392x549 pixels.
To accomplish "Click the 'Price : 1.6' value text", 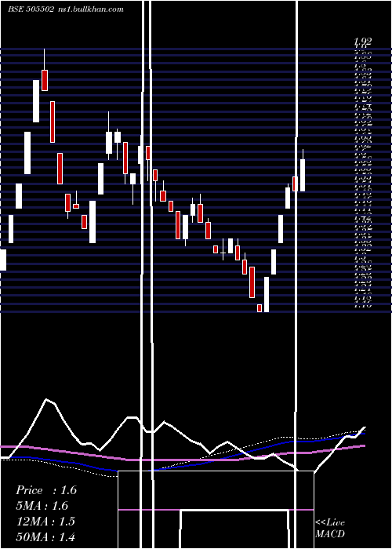I will coord(46,490).
